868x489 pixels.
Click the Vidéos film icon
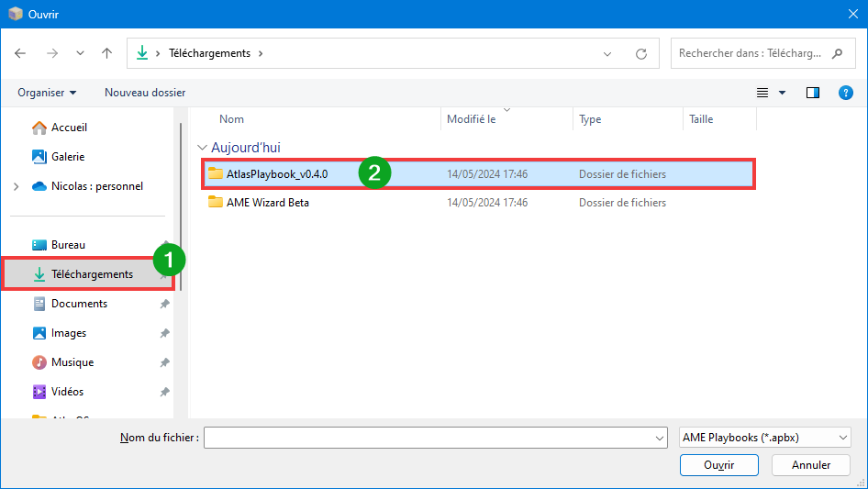[x=39, y=392]
